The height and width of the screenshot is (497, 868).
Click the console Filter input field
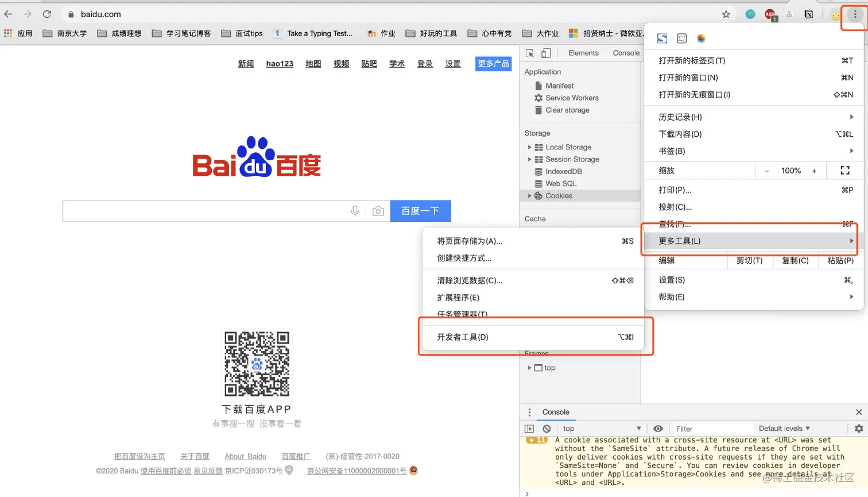point(712,429)
